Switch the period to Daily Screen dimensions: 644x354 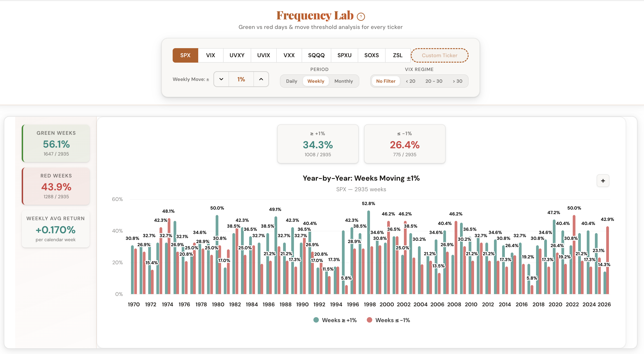[291, 81]
